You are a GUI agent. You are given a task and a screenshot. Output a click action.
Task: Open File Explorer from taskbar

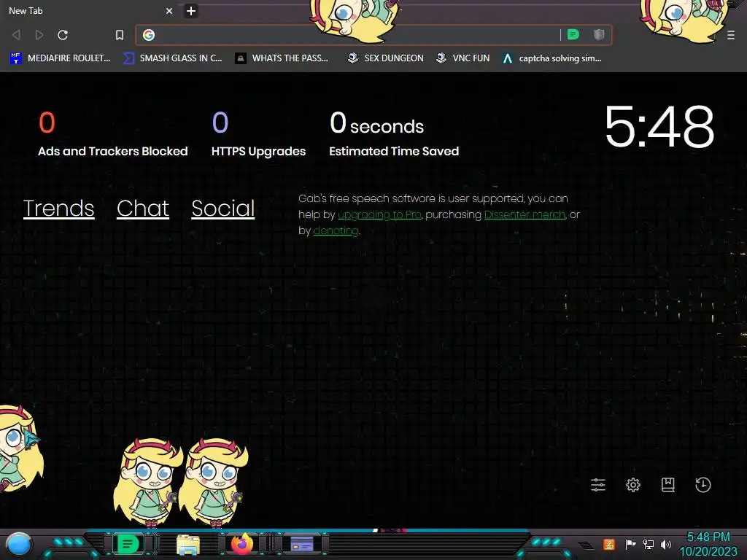pyautogui.click(x=187, y=544)
